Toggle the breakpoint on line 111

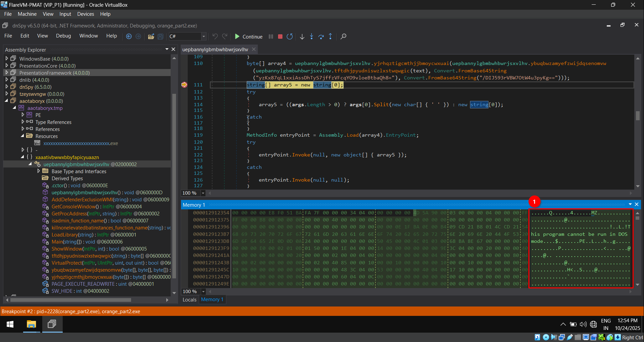coord(184,85)
